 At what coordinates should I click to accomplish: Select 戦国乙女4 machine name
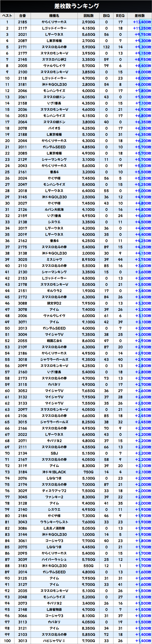click(x=54, y=341)
